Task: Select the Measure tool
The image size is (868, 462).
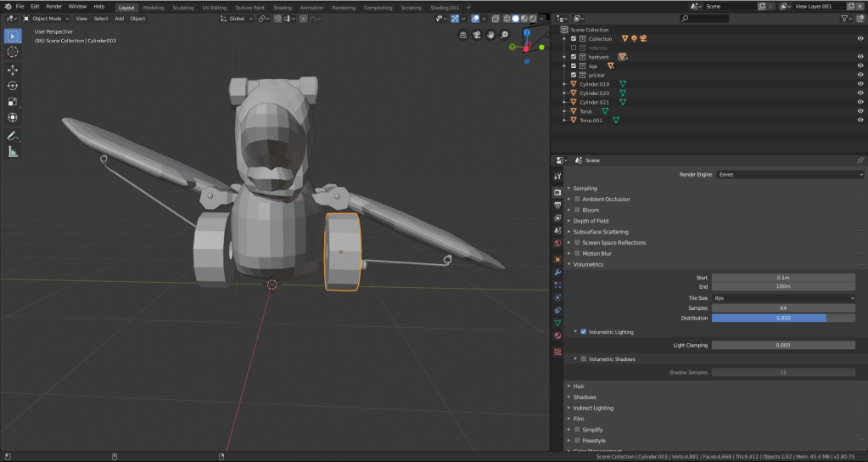Action: (13, 152)
